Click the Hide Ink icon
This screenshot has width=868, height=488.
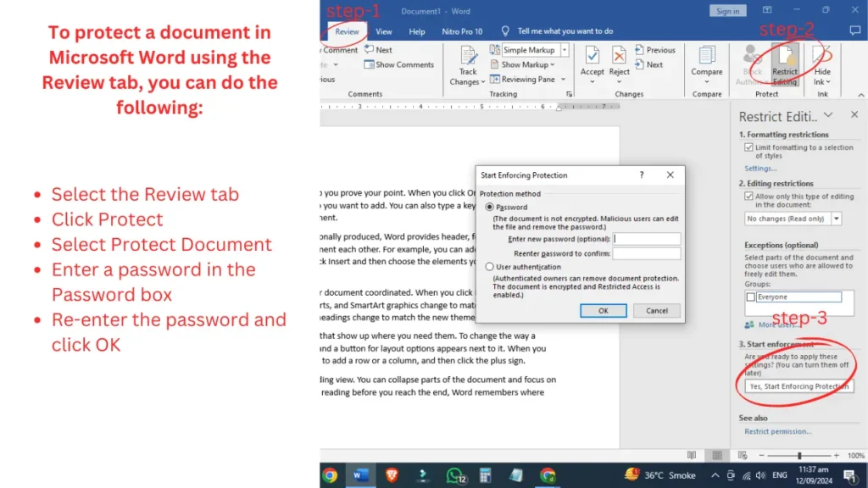pos(822,64)
